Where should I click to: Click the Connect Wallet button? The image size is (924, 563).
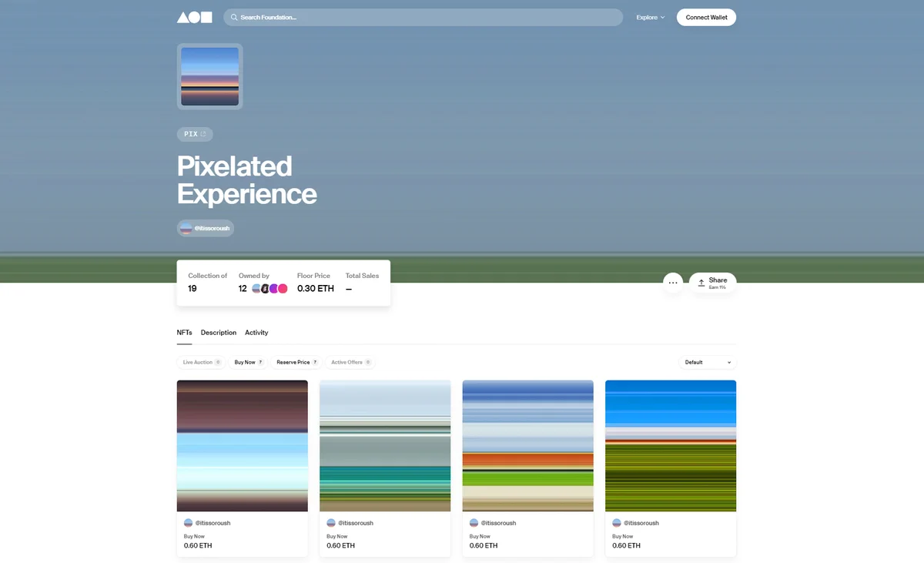click(x=706, y=17)
